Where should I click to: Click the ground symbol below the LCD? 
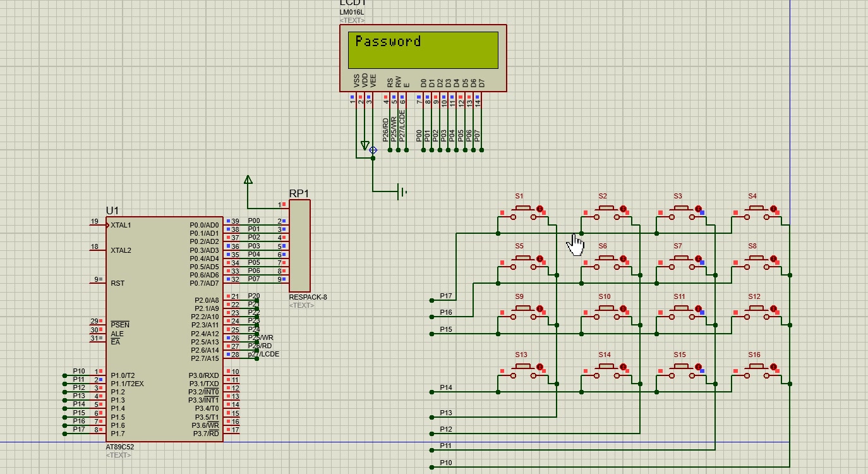pos(401,191)
